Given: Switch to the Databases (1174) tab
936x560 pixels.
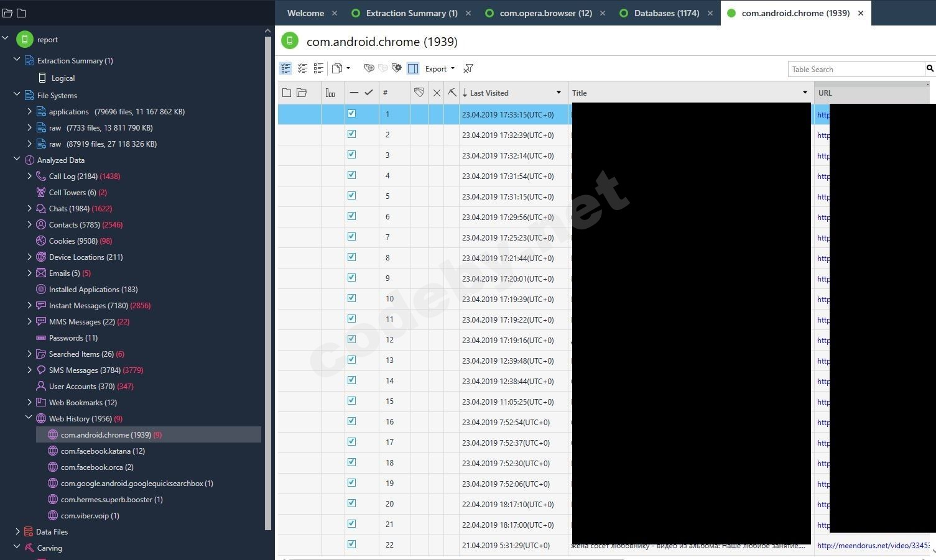Looking at the screenshot, I should point(667,13).
